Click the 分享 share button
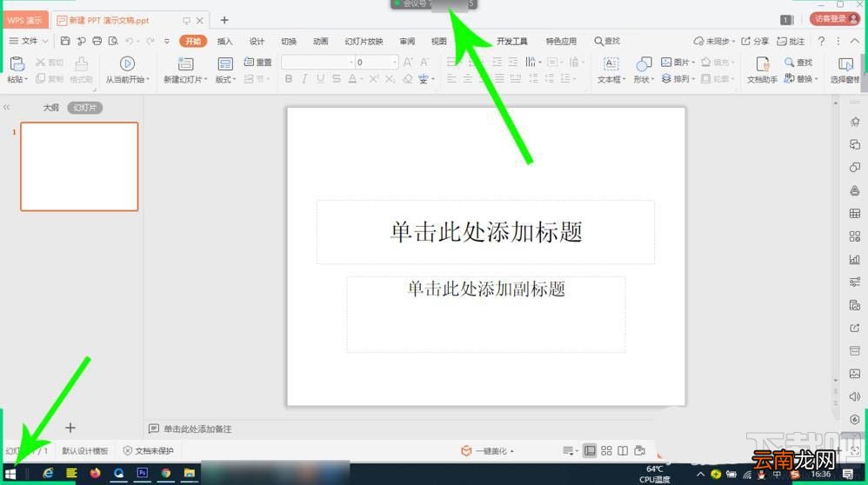Screen dimensions: 868x485 tap(755, 41)
